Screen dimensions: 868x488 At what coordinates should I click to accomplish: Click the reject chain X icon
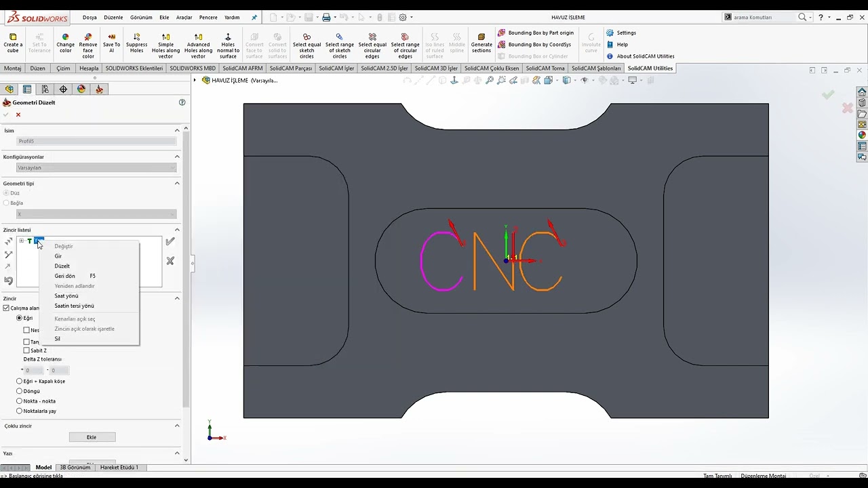point(170,261)
